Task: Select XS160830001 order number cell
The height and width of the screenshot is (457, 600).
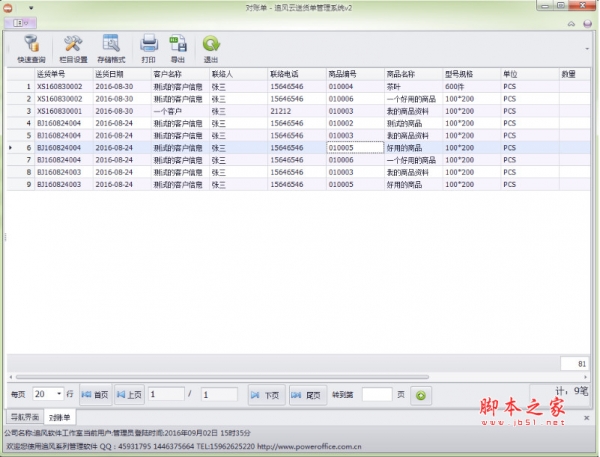Action: 64,111
